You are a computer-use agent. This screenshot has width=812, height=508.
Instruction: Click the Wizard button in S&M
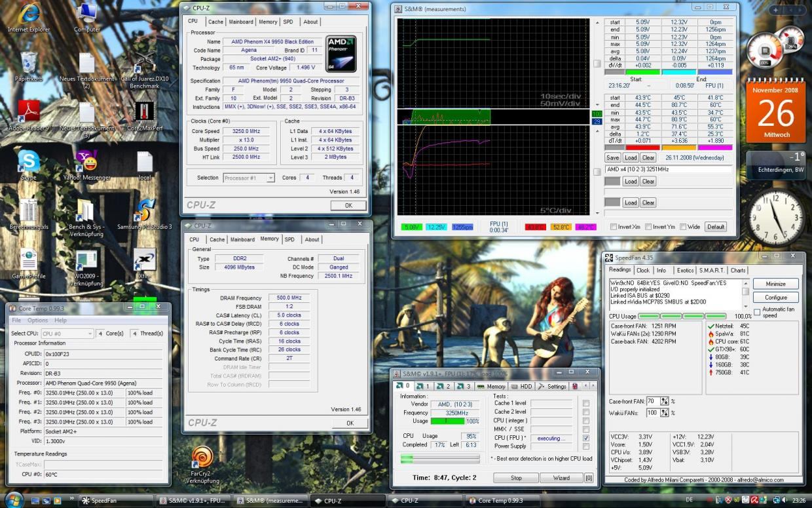[561, 478]
